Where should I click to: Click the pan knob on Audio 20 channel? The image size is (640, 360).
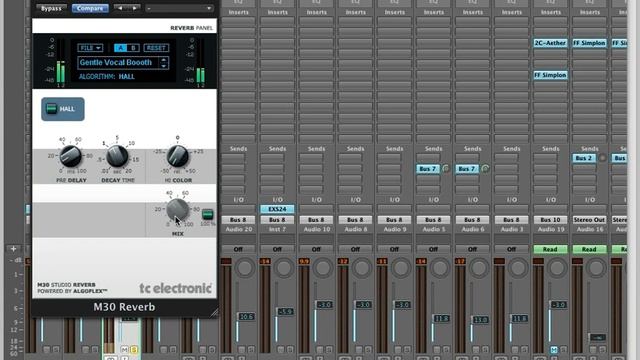[245, 268]
